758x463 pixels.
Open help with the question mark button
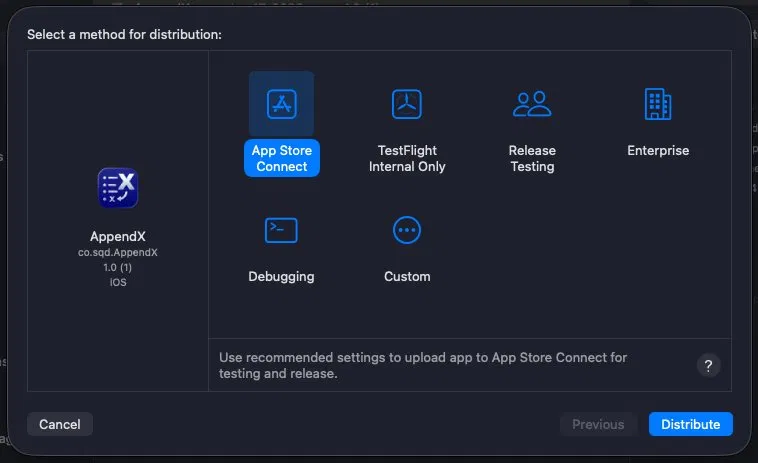(x=708, y=365)
